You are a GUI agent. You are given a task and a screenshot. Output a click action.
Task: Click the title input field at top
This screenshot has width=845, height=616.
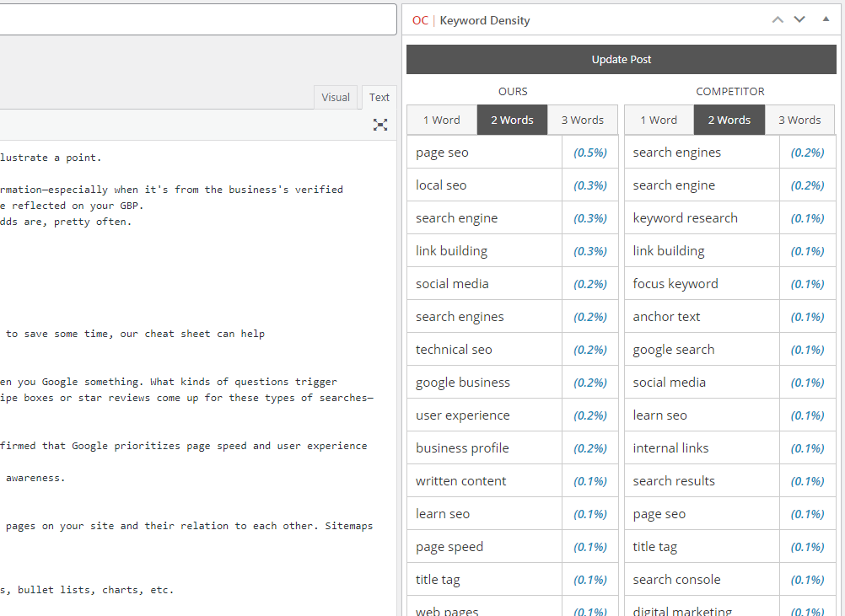coord(197,20)
